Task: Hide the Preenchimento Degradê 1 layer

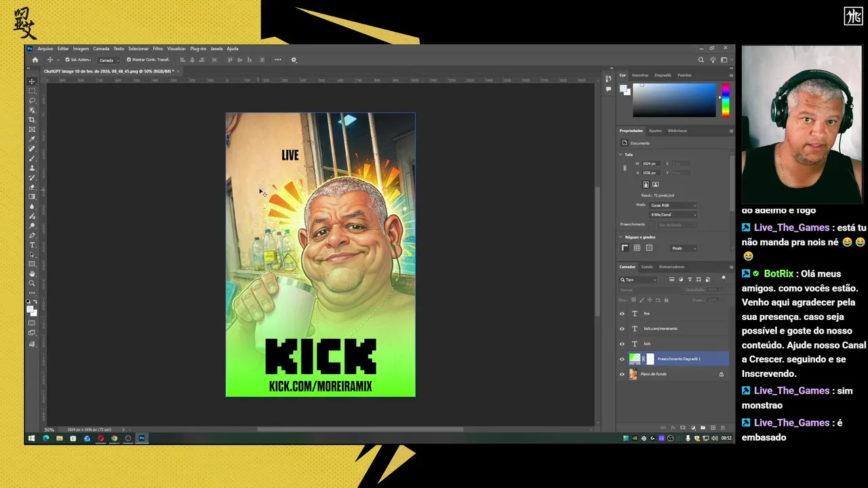Action: (622, 359)
